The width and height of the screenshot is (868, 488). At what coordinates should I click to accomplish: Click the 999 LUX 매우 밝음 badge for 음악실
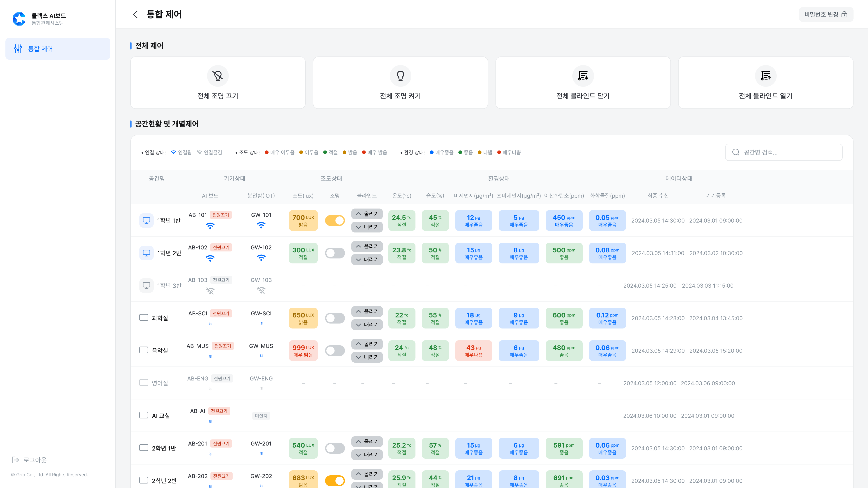(x=303, y=351)
